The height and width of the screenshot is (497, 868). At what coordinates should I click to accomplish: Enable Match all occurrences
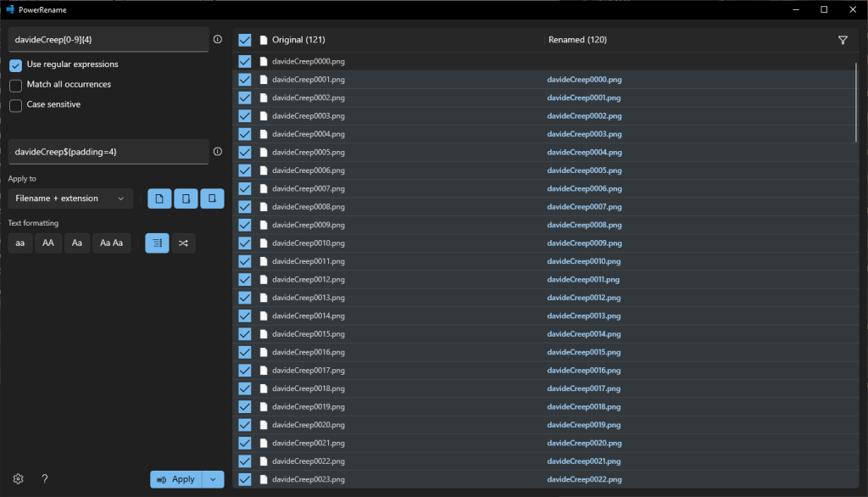click(x=16, y=85)
